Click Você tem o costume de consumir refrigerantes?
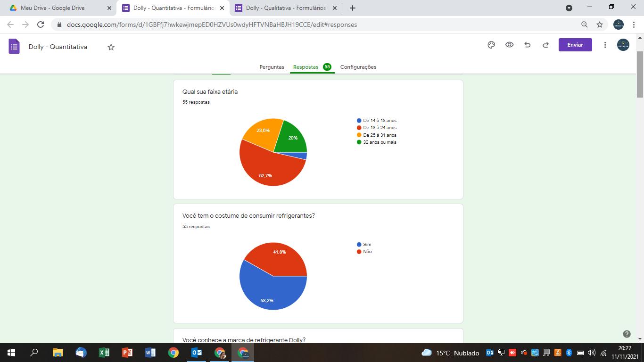The image size is (644, 362). point(248,216)
